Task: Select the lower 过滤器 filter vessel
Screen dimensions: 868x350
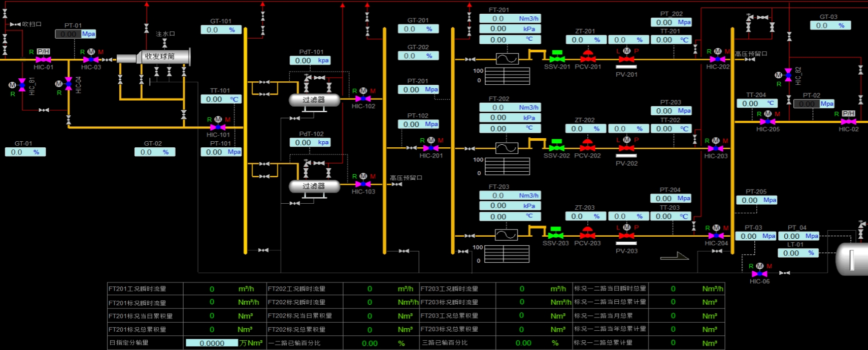Action: coord(314,186)
